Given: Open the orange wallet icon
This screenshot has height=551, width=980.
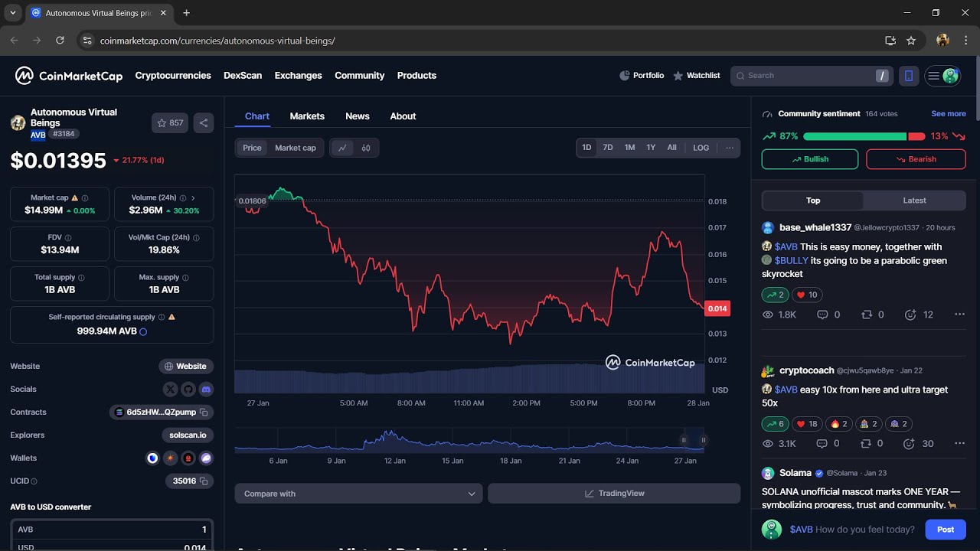Looking at the screenshot, I should click(170, 458).
